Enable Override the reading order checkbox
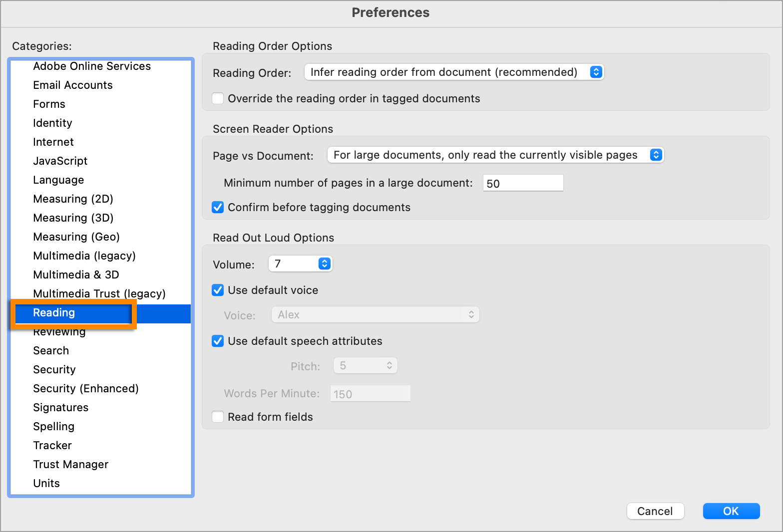 click(x=218, y=98)
